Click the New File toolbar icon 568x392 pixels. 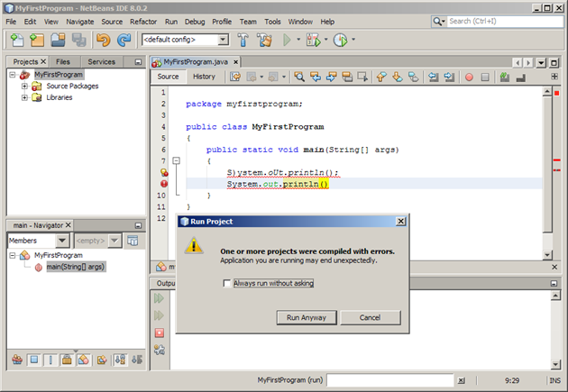pyautogui.click(x=17, y=40)
